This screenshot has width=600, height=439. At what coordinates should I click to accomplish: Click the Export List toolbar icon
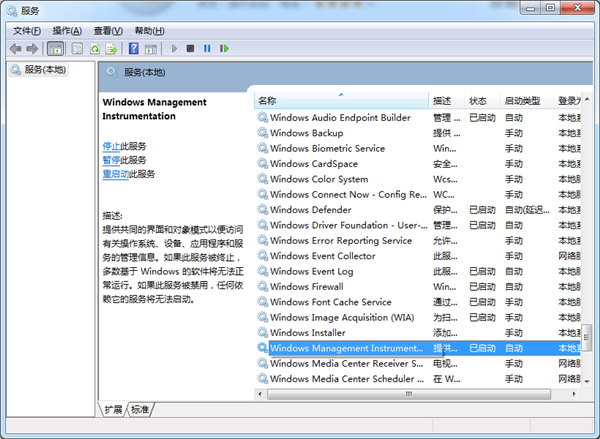pyautogui.click(x=113, y=48)
